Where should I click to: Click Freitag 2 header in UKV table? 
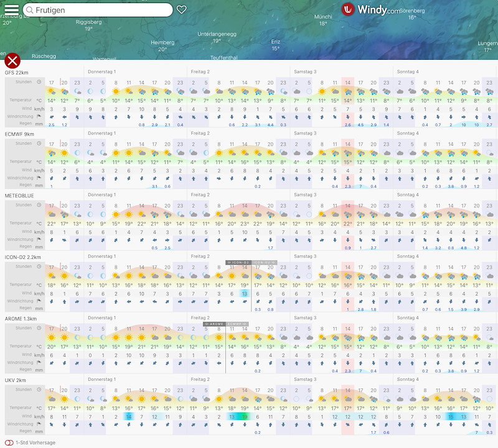(200, 380)
